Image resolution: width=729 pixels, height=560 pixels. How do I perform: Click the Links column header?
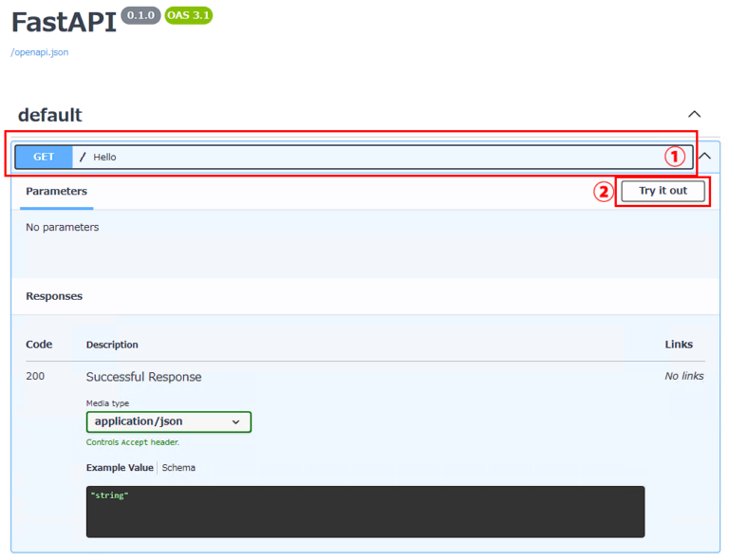pos(679,345)
